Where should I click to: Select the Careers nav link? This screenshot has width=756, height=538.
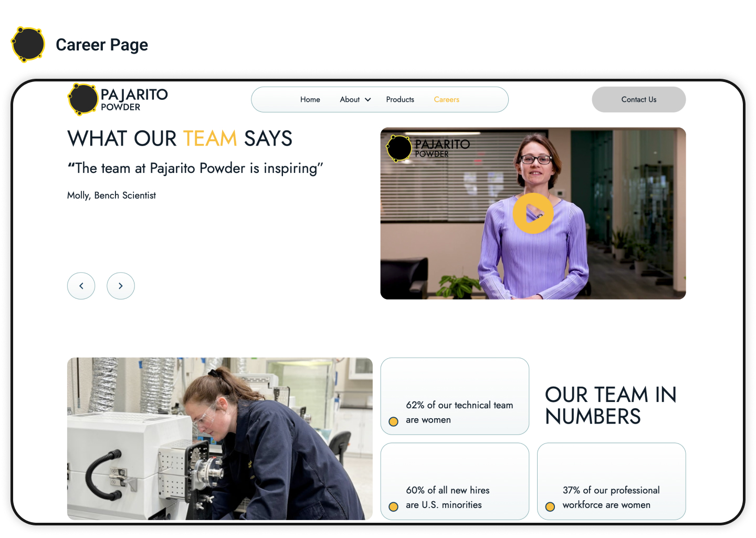pyautogui.click(x=447, y=99)
